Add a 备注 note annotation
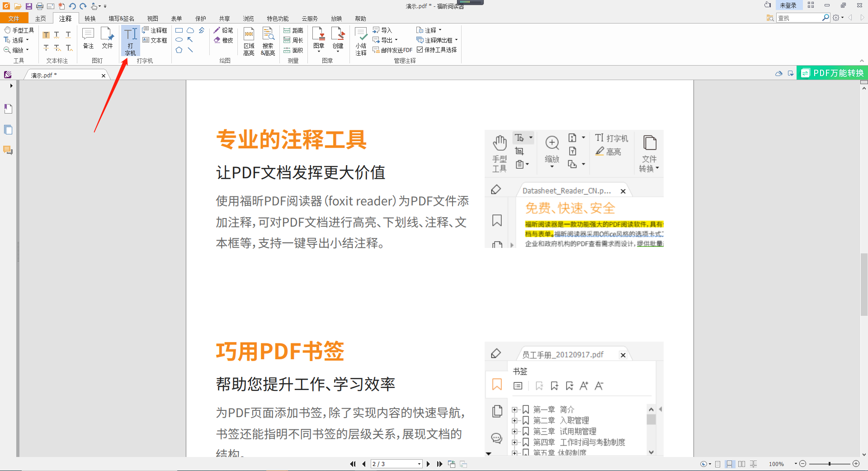 click(x=88, y=38)
